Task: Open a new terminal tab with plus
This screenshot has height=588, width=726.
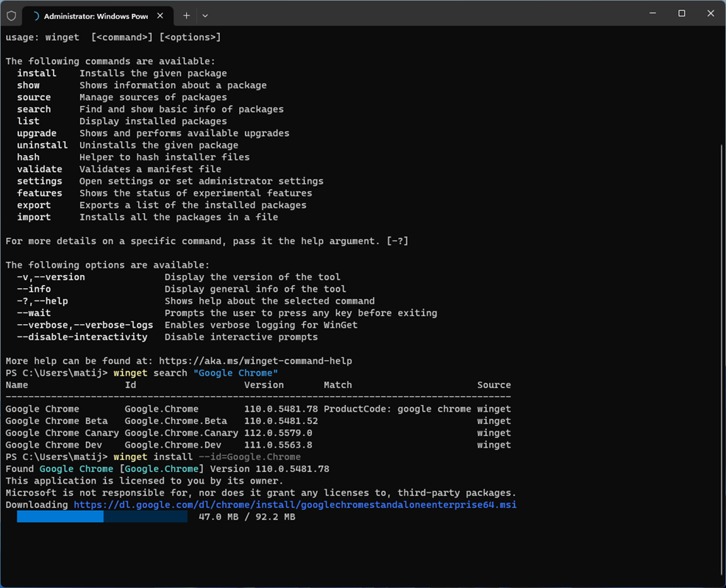Action: pos(186,15)
